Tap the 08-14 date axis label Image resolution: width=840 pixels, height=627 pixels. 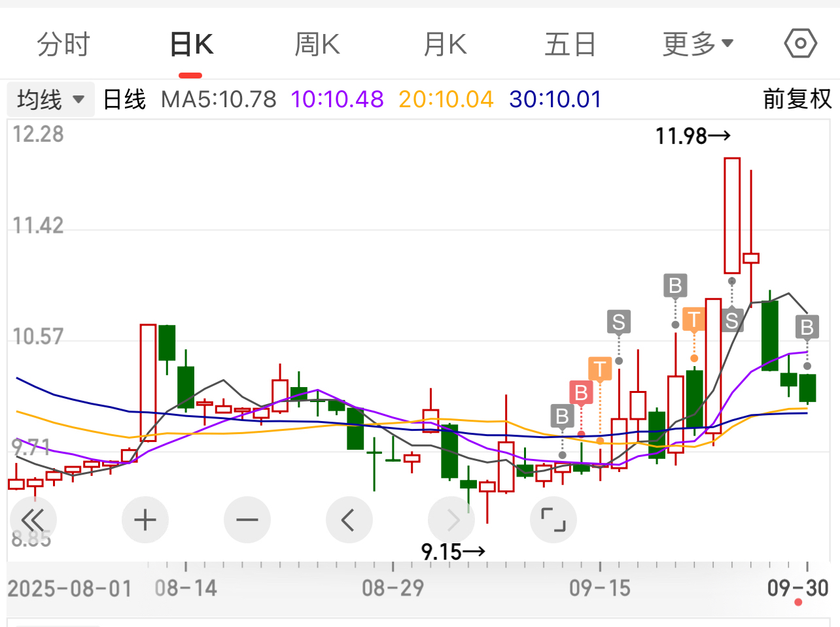pyautogui.click(x=186, y=588)
